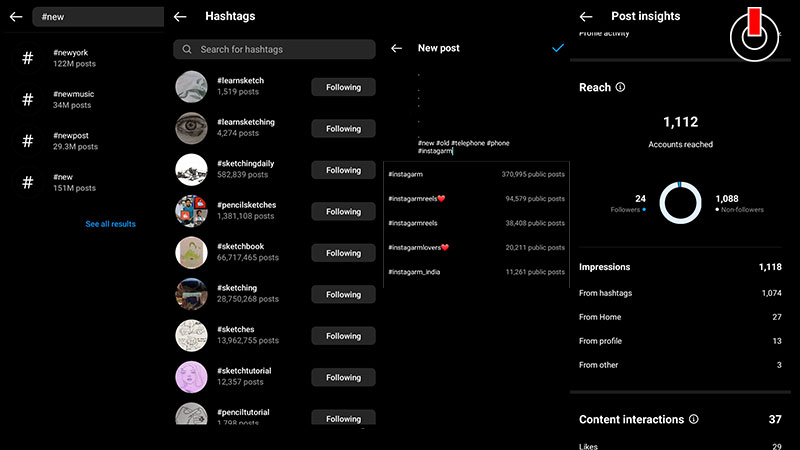
Task: Click Following button for #sketchingdaily
Action: [343, 170]
